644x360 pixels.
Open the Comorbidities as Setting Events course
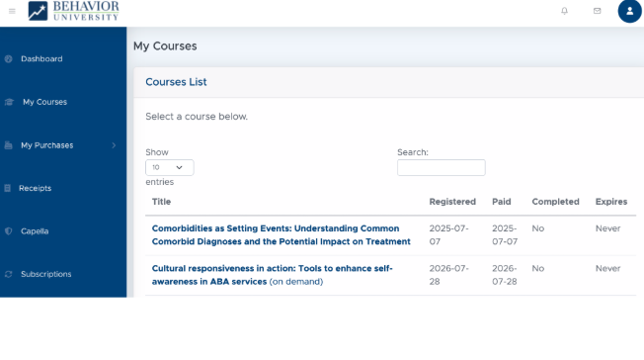tap(282, 235)
